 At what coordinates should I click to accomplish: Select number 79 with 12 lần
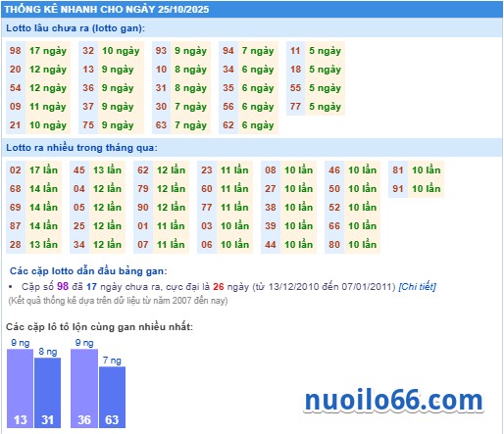(x=143, y=189)
